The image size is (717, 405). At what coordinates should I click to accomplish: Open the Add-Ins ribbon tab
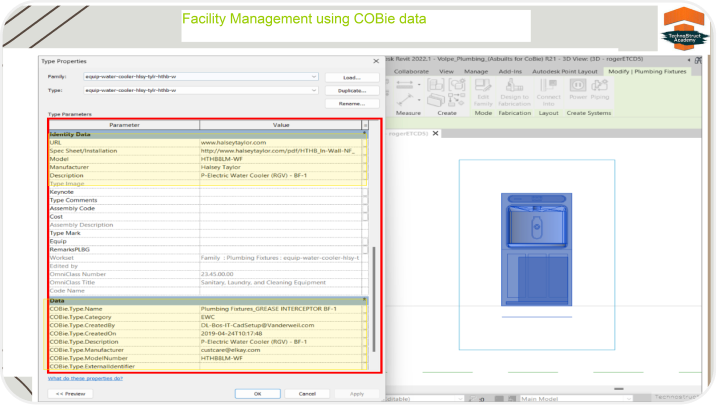click(x=510, y=72)
